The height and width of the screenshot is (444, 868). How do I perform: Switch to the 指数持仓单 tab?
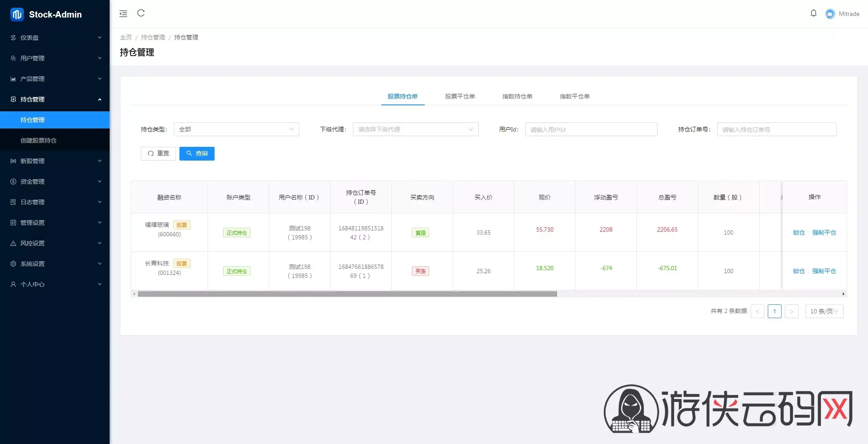click(x=517, y=96)
